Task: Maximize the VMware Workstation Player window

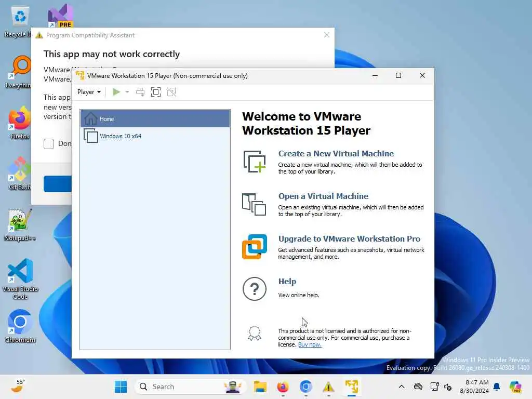Action: (398, 76)
